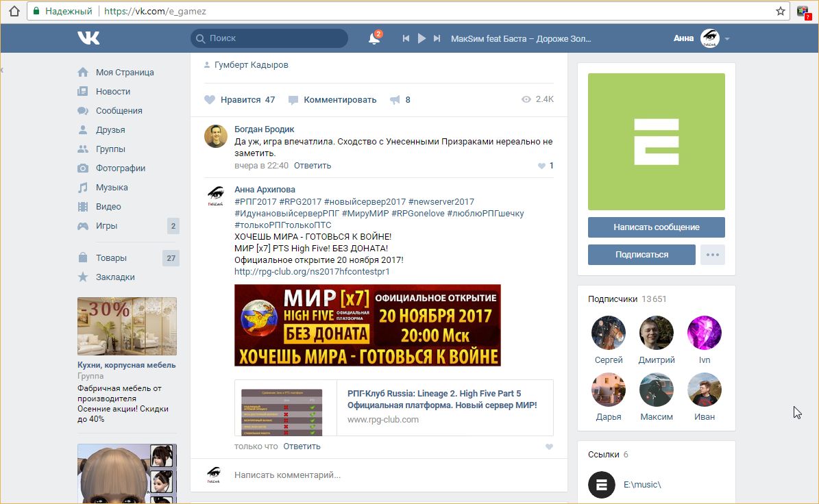The height and width of the screenshot is (504, 819).
Task: Open Подписчики 13 651 list
Action: (627, 299)
